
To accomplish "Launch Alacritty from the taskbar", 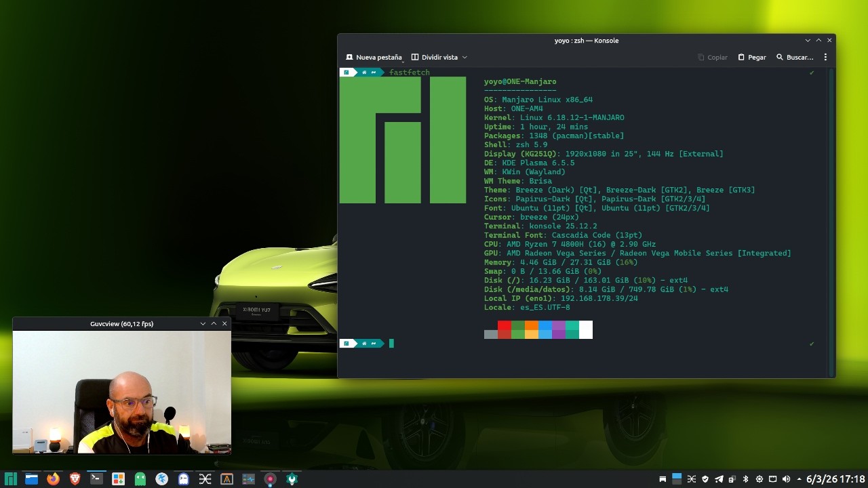I will pos(226,479).
